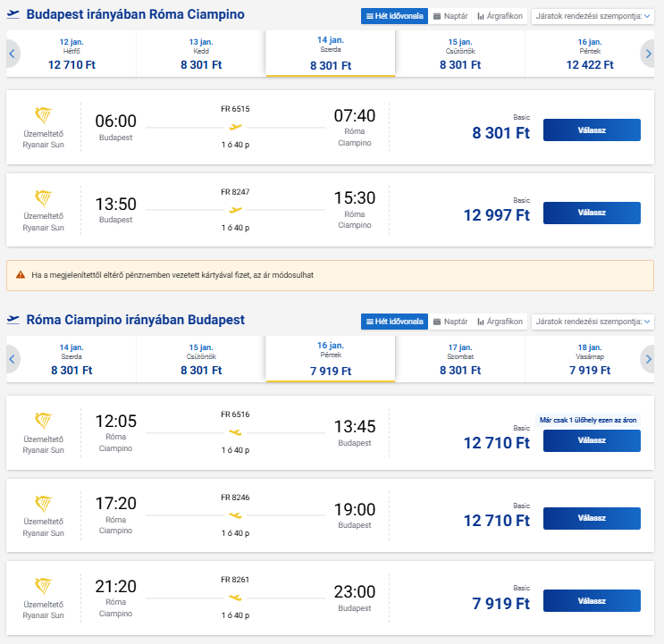Select 13 jan. Kedd outbound date tab
The image size is (664, 644).
pyautogui.click(x=200, y=54)
